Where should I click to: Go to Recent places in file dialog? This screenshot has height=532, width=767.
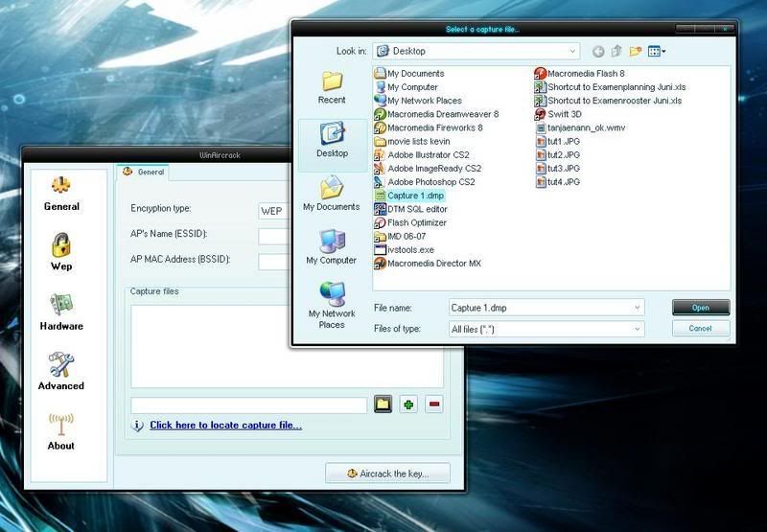point(332,86)
